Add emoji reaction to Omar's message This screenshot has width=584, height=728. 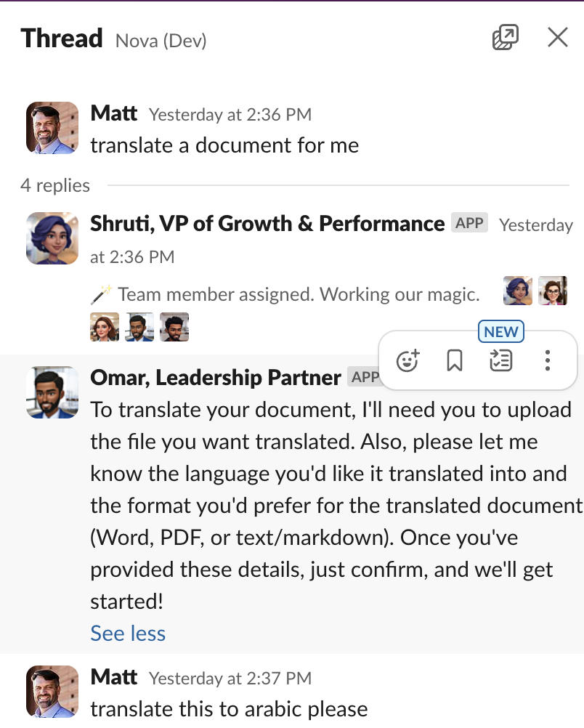click(x=408, y=360)
